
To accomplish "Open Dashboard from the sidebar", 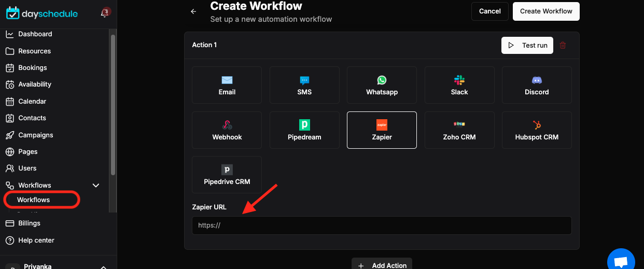I will coord(35,34).
